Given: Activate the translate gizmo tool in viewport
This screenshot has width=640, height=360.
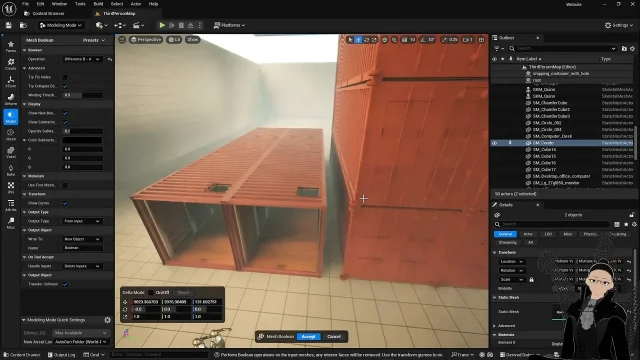Looking at the screenshot, I should click(x=358, y=40).
